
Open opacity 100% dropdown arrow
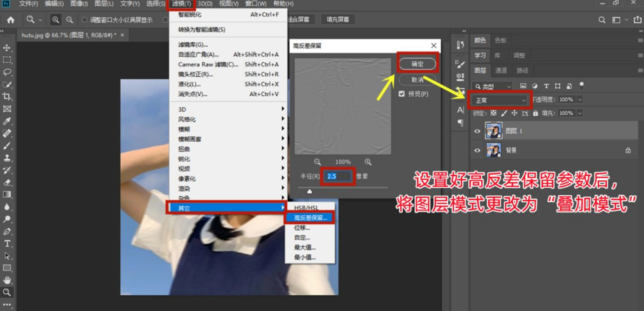pos(580,100)
